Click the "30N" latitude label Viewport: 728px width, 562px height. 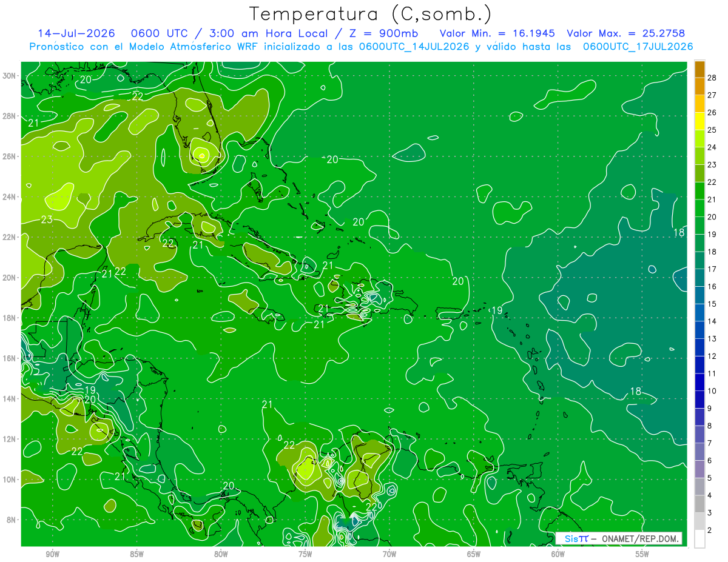(10, 76)
